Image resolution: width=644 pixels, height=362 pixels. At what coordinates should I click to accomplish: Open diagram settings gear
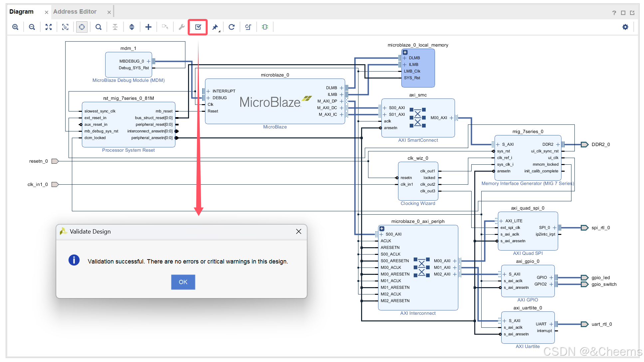click(x=625, y=27)
